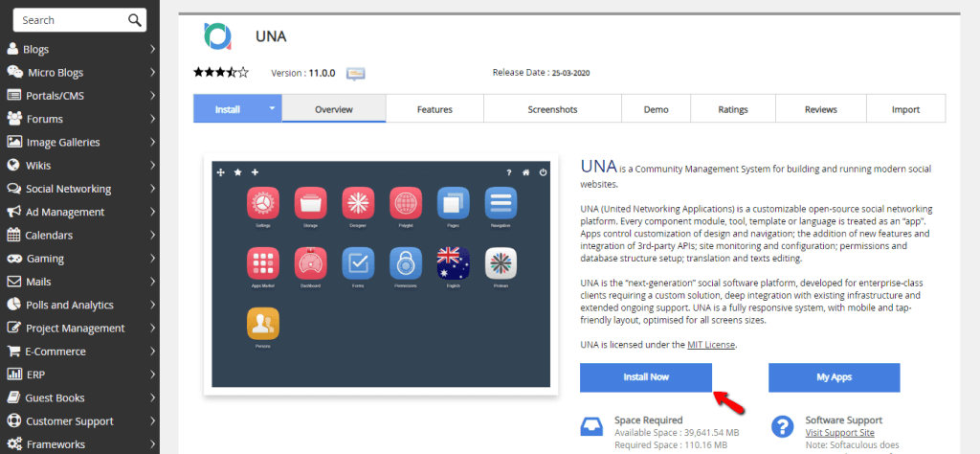Expand the Wikis category chevron
The image size is (980, 454).
tap(152, 165)
